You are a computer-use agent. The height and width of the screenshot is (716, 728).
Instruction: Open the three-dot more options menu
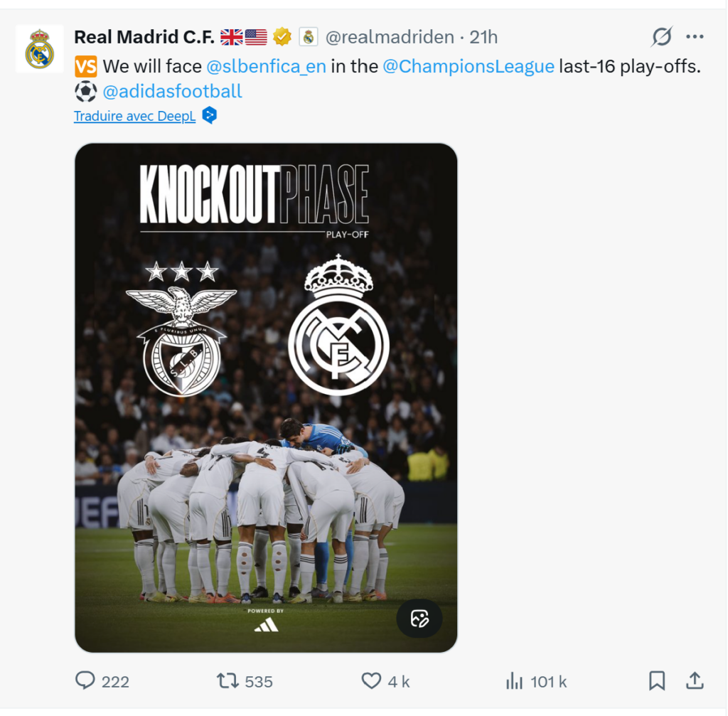(x=695, y=37)
